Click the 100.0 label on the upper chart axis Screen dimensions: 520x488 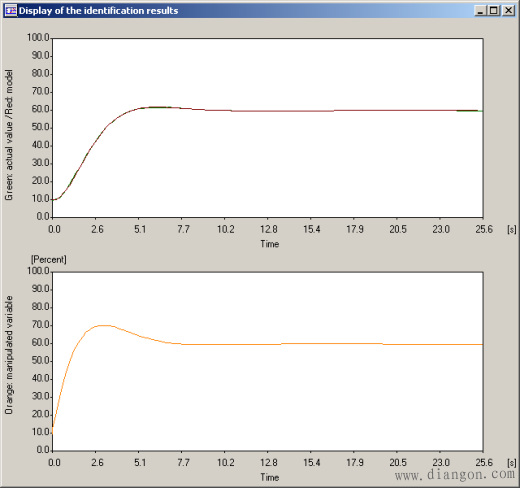[38, 37]
